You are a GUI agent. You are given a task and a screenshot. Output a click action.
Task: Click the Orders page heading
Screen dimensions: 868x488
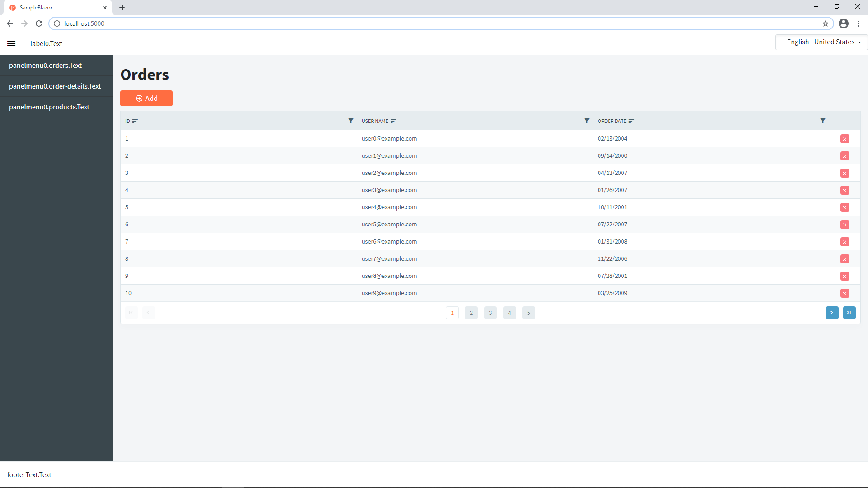pyautogui.click(x=145, y=75)
